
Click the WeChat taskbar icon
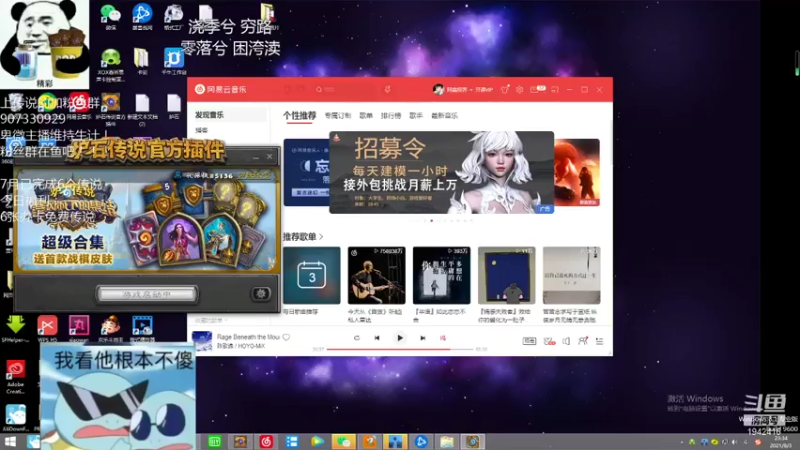pyautogui.click(x=343, y=442)
